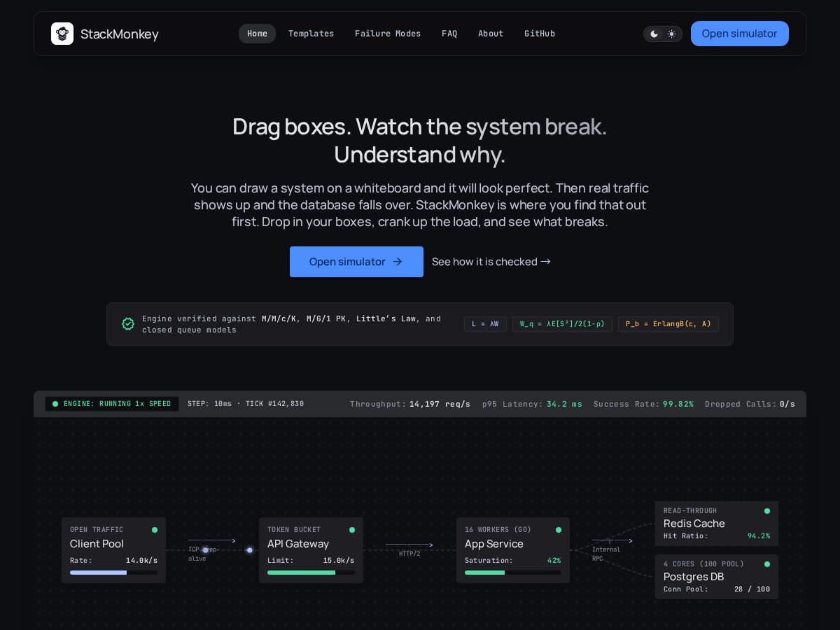Select the API Gateway node box
The height and width of the screenshot is (630, 840).
pos(311,550)
